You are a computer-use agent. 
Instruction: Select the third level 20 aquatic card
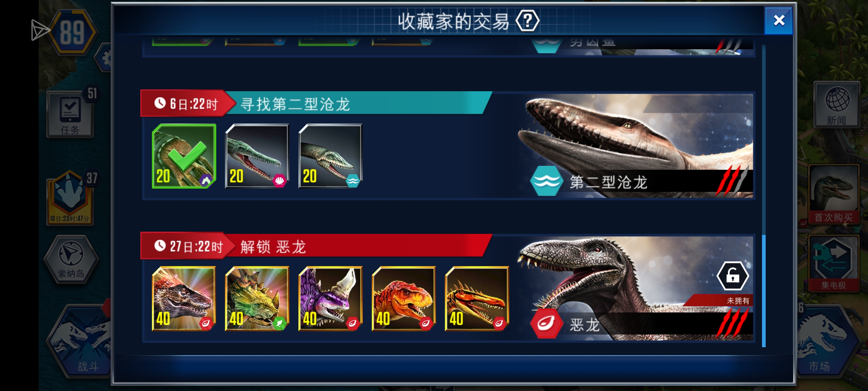tap(330, 156)
